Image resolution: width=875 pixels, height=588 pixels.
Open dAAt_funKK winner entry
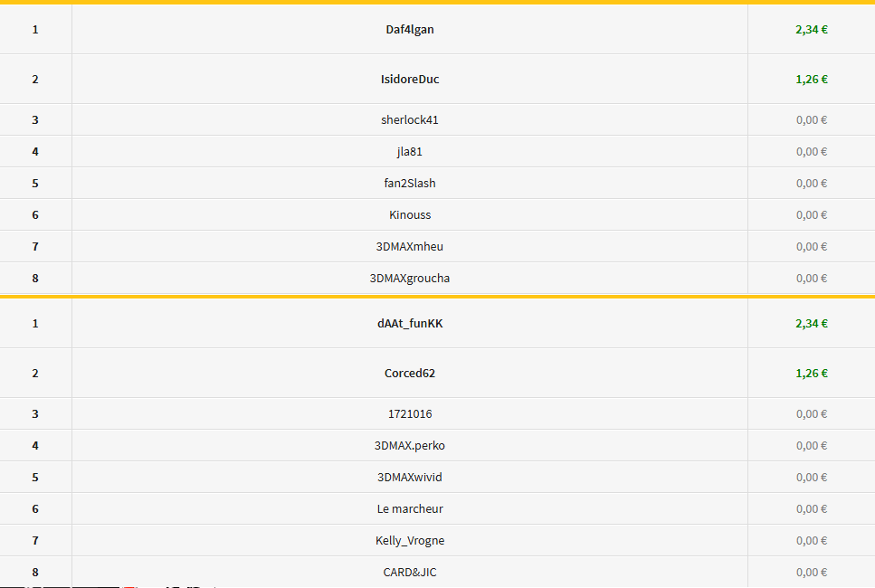[x=410, y=324]
